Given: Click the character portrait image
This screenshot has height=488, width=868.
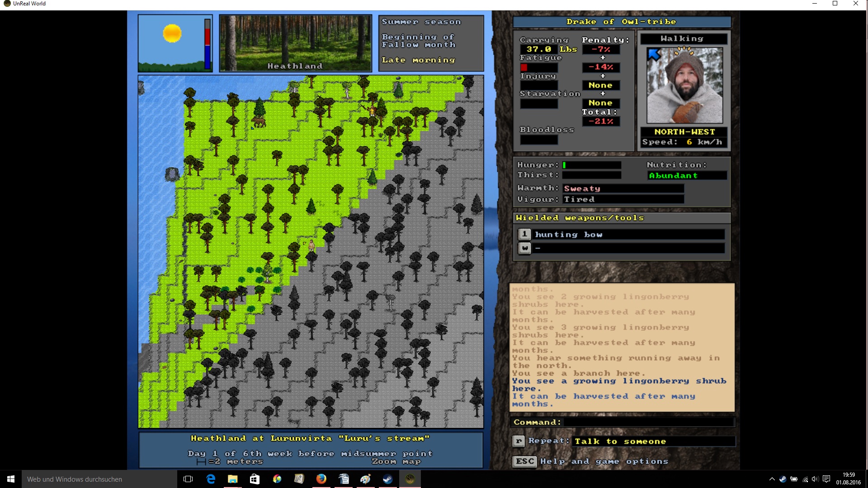Looking at the screenshot, I should (684, 85).
